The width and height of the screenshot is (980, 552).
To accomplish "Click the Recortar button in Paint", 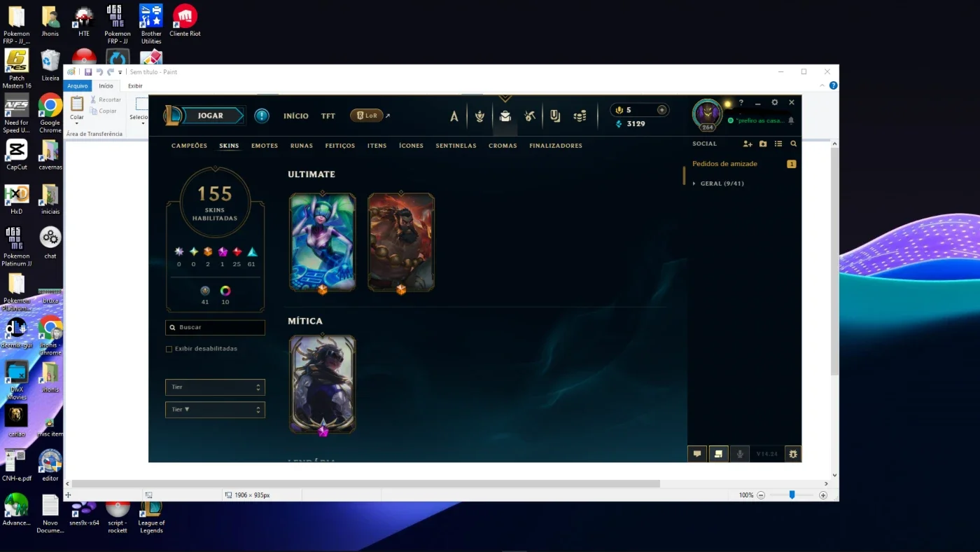I will click(x=105, y=100).
